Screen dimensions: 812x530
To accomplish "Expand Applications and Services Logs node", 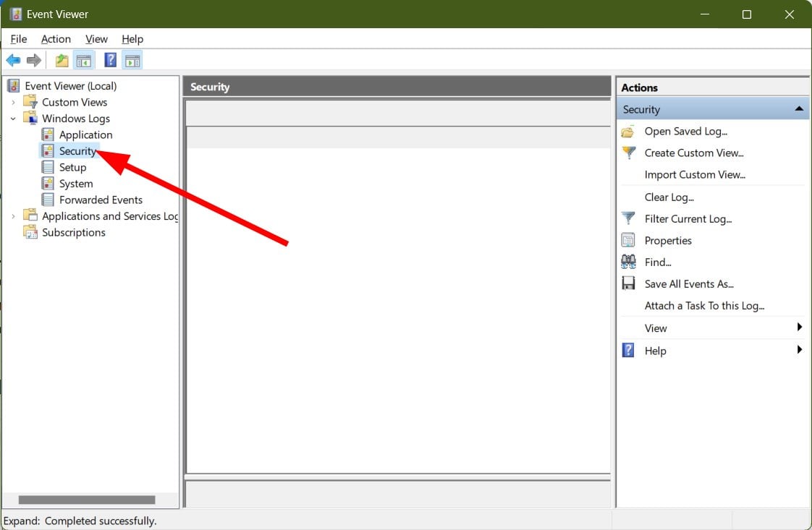I will click(x=14, y=216).
